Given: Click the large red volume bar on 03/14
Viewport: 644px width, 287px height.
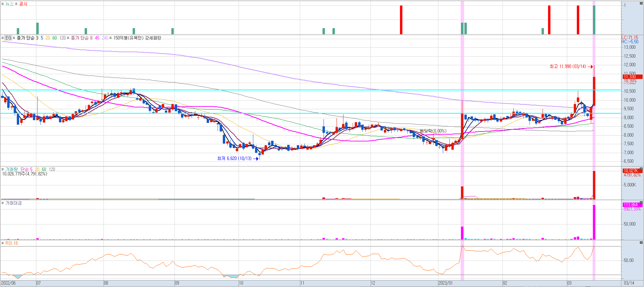Looking at the screenshot, I should [x=594, y=185].
